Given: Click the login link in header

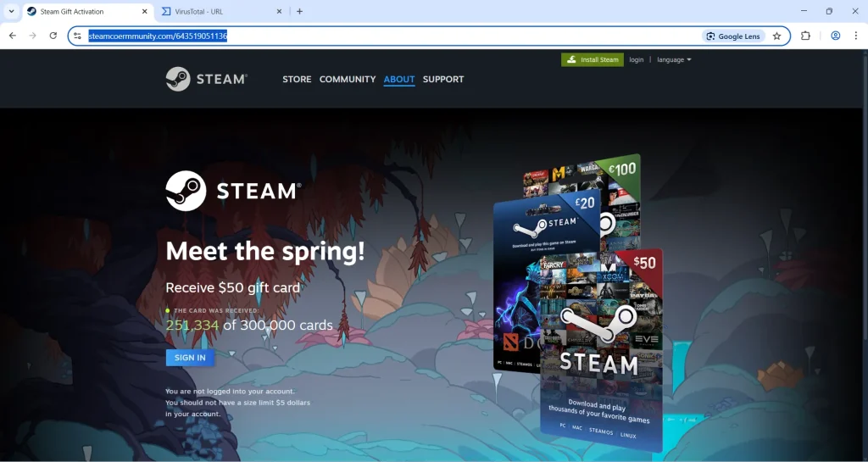Looking at the screenshot, I should 636,59.
